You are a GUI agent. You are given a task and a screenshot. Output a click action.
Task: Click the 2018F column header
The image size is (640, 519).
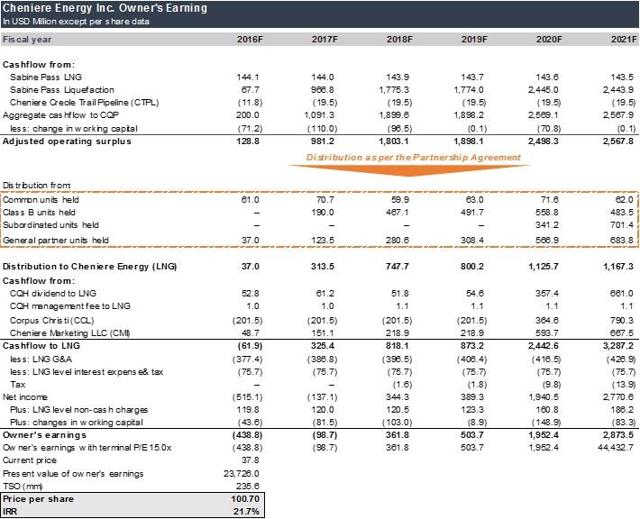pyautogui.click(x=400, y=40)
